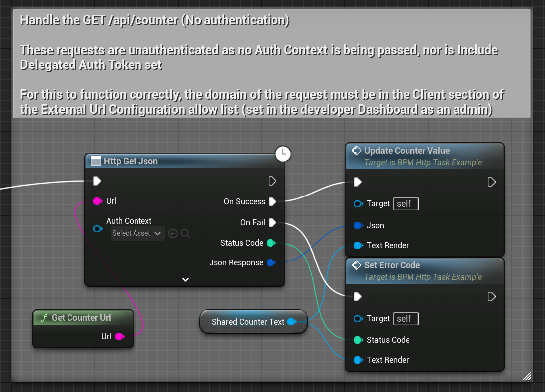Click the self Target field on Set Error Code
545x392 pixels.
point(406,319)
